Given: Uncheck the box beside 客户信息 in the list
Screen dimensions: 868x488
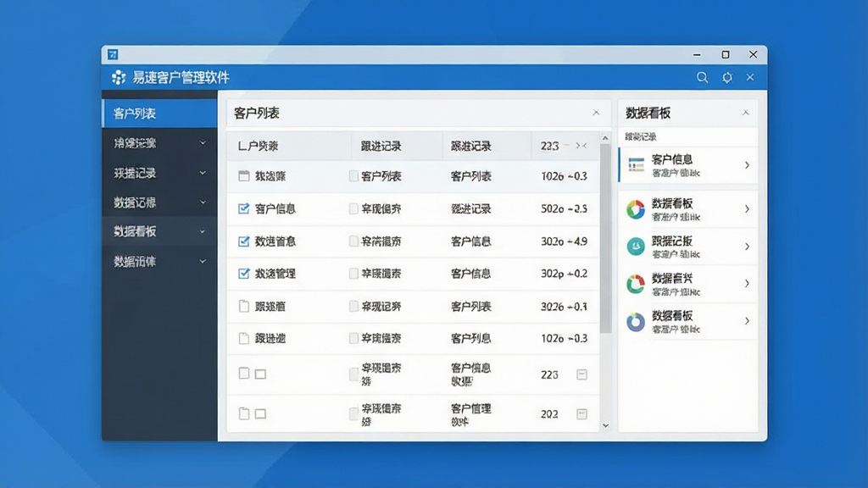Looking at the screenshot, I should coord(243,208).
